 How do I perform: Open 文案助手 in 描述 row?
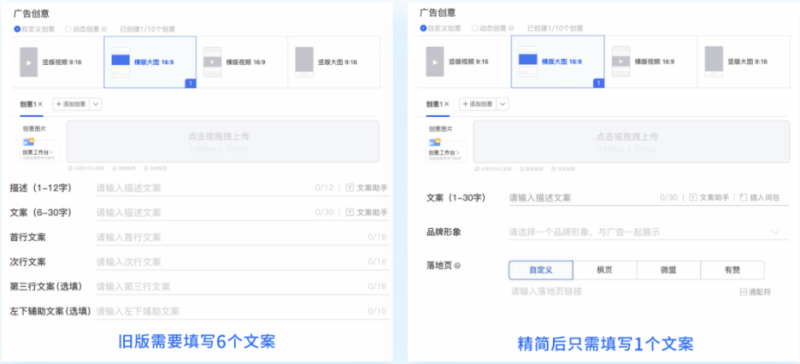tap(367, 188)
